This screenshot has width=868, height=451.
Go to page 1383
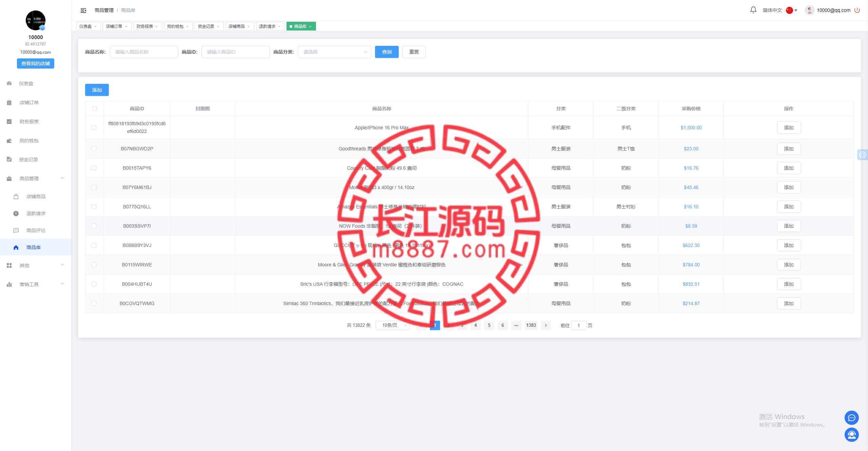point(531,325)
